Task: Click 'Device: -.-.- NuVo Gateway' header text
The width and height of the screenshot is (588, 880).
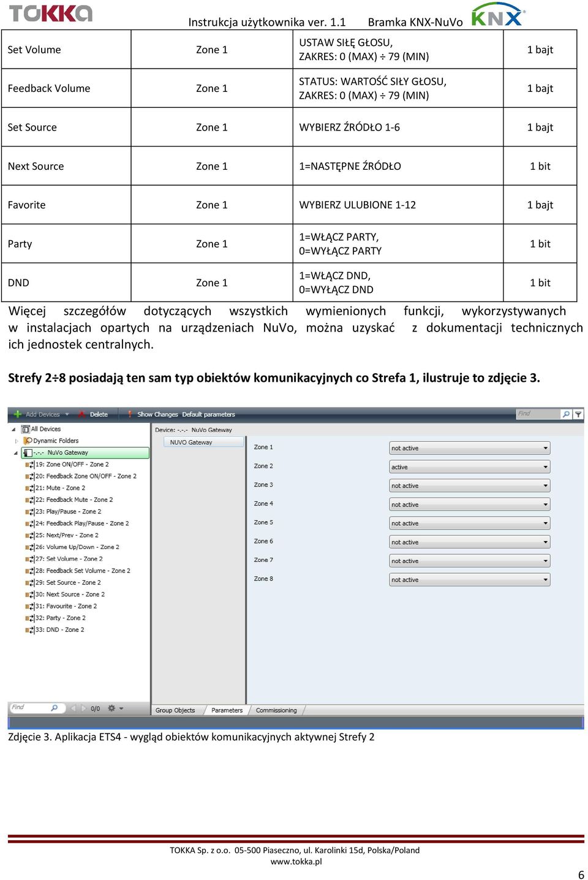Action: pyautogui.click(x=194, y=430)
